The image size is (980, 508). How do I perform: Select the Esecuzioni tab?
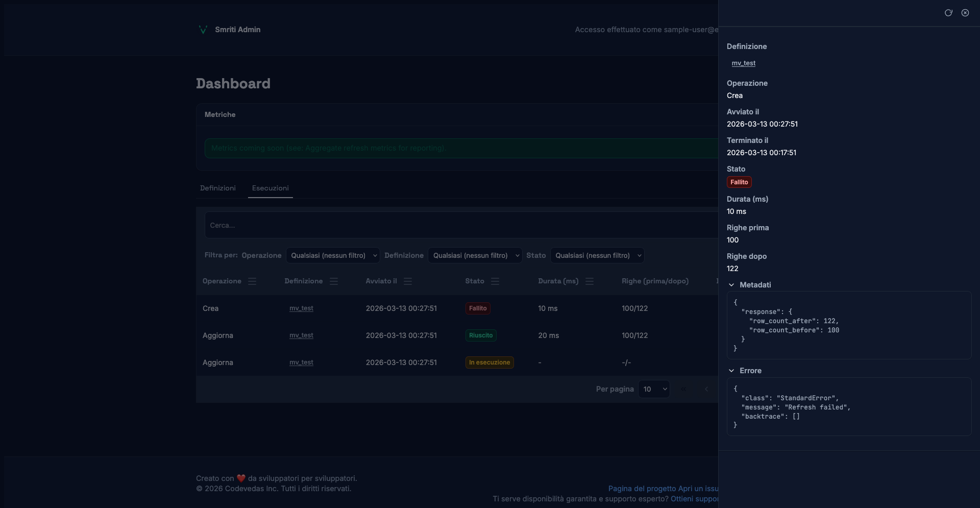271,188
